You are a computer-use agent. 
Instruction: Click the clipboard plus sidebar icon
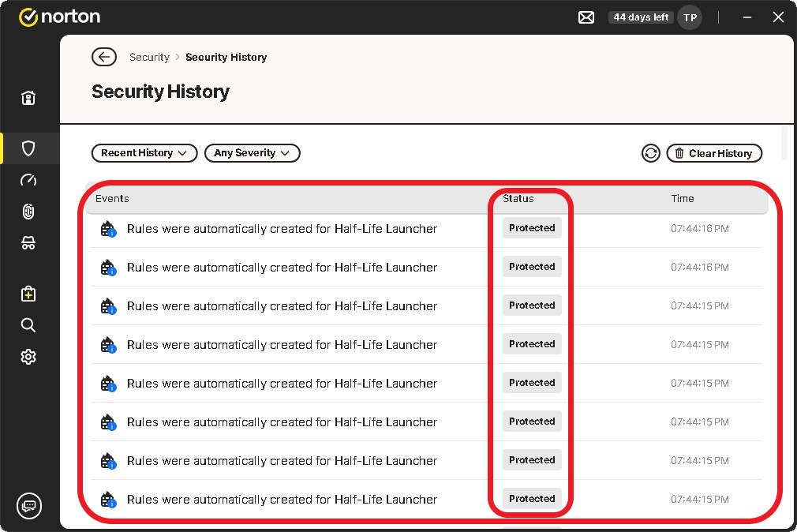click(28, 294)
